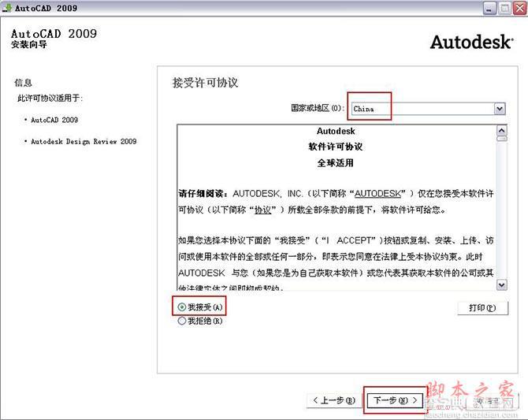The image size is (528, 420).
Task: Click the AutoCAD 2009 title bar icon
Action: point(7,7)
